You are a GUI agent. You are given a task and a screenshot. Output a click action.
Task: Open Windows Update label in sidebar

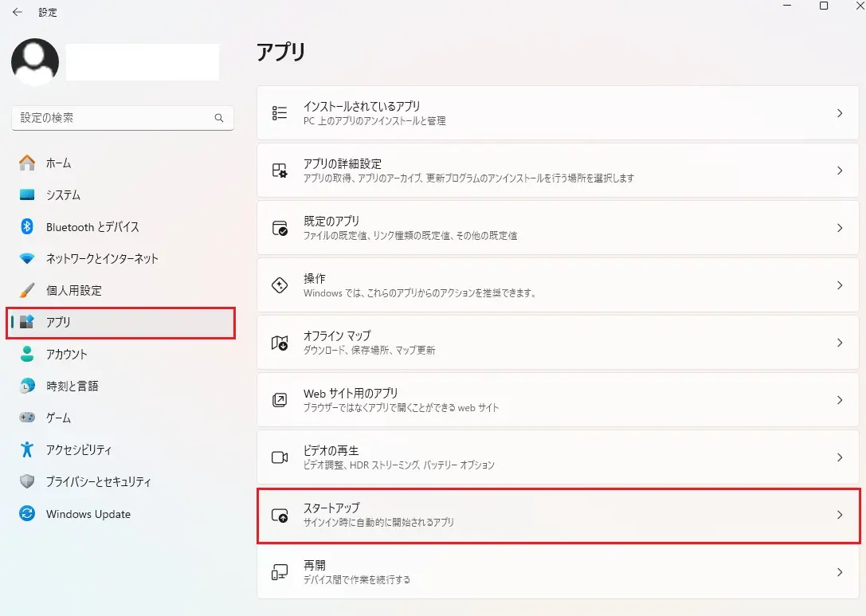coord(88,514)
